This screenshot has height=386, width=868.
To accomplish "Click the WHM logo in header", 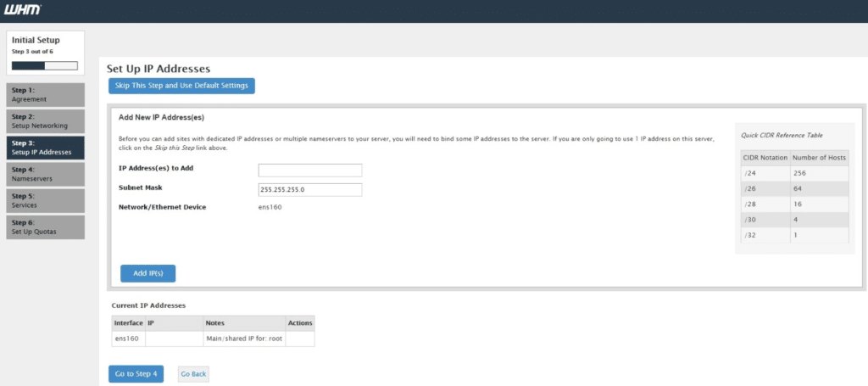I will click(x=23, y=10).
